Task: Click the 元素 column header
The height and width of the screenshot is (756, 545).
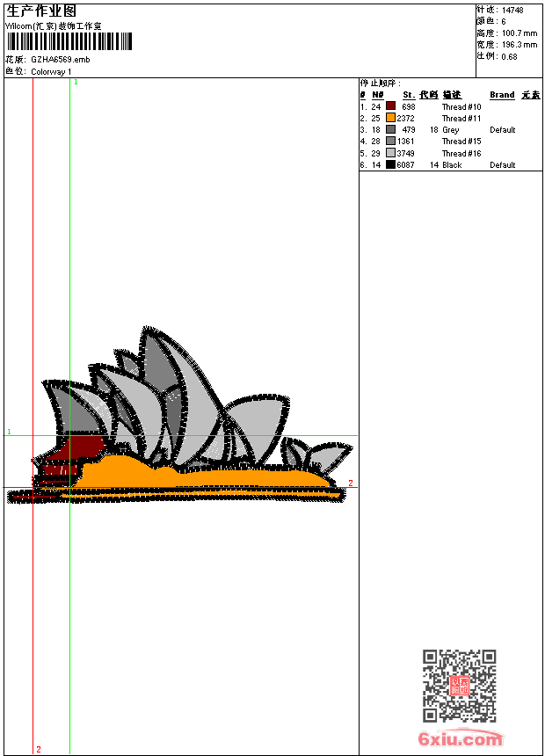Action: click(x=531, y=95)
